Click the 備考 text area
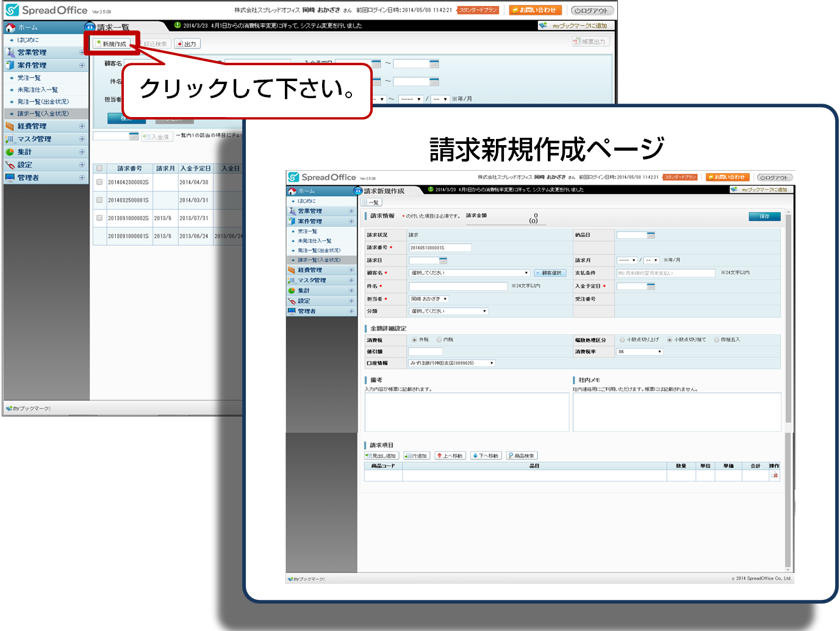The height and width of the screenshot is (631, 840). click(x=467, y=412)
